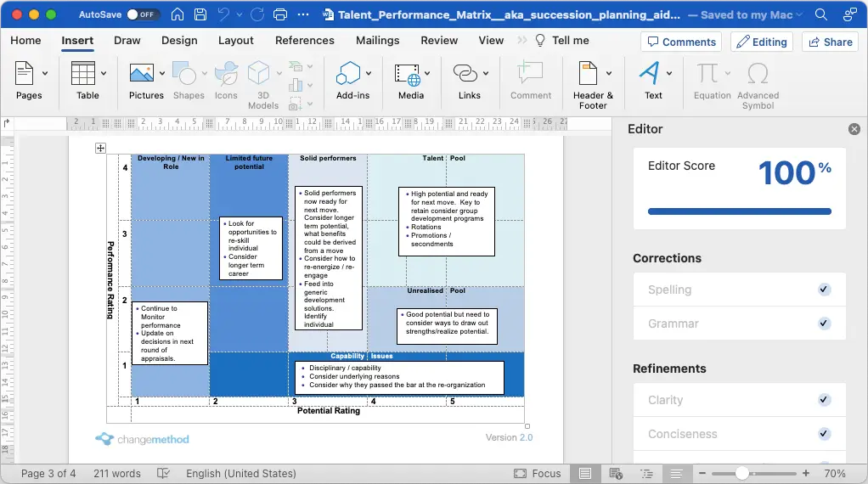Redo using the circular arrow icon
Viewport: 868px width, 484px height.
(257, 15)
